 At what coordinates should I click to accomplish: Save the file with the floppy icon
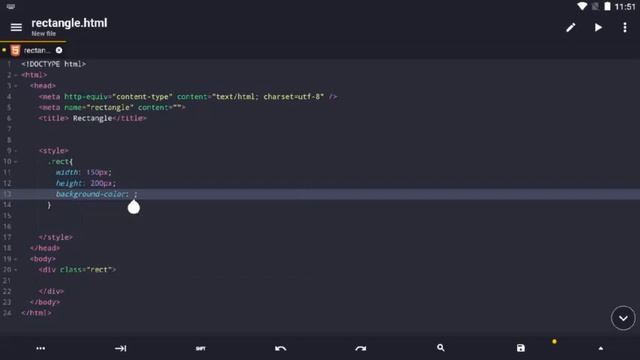tap(521, 348)
